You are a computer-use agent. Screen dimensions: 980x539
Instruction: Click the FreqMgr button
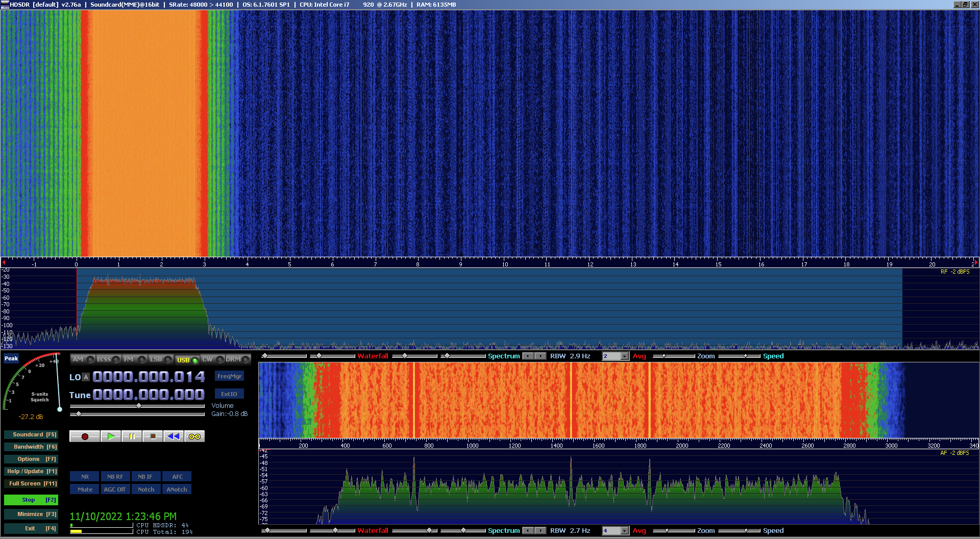tap(229, 376)
